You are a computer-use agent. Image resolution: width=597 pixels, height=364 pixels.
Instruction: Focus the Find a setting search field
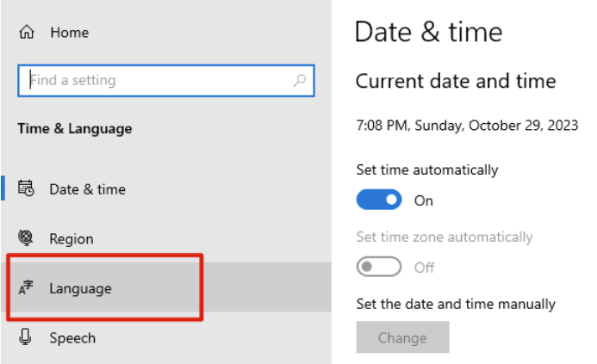pos(166,81)
